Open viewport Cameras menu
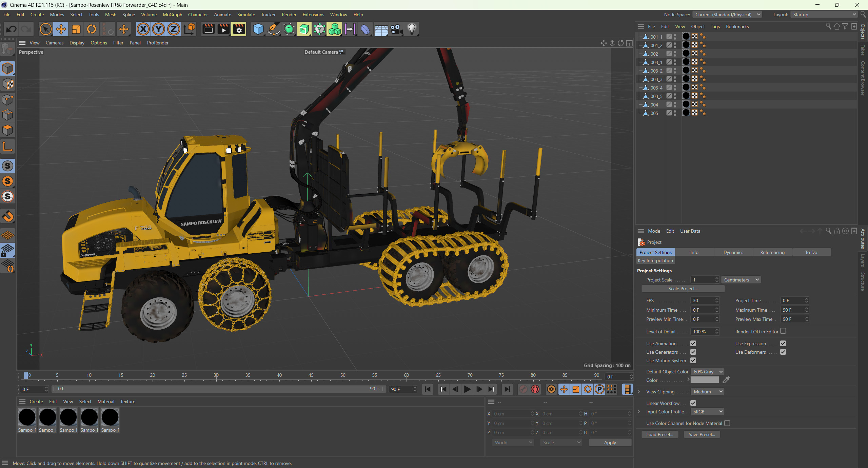868x468 pixels. 55,43
